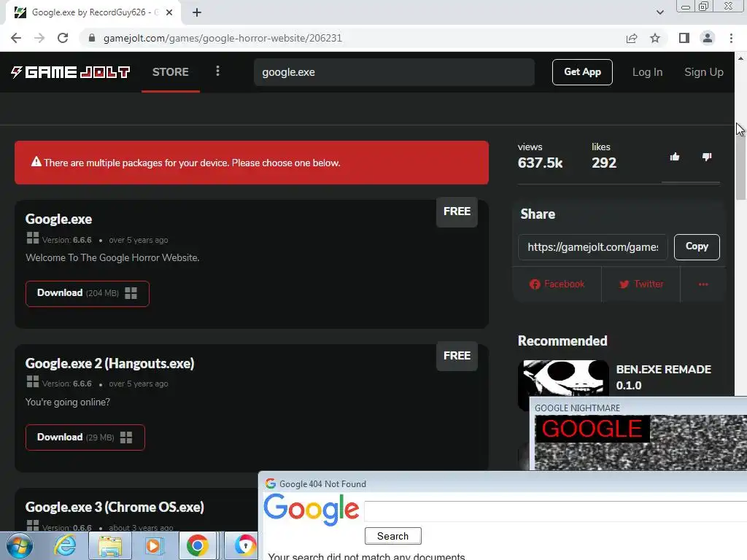
Task: Click the Google.exe package title
Action: click(x=58, y=219)
